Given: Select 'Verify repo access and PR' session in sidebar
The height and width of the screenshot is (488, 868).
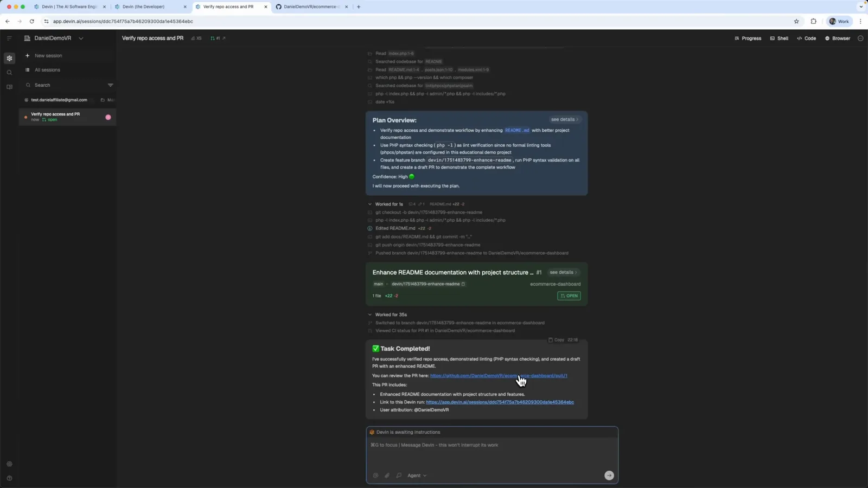Looking at the screenshot, I should click(x=67, y=117).
